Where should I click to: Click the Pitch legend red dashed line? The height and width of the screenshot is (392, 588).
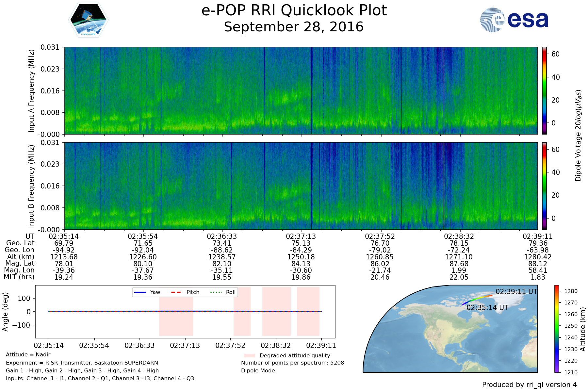click(176, 292)
